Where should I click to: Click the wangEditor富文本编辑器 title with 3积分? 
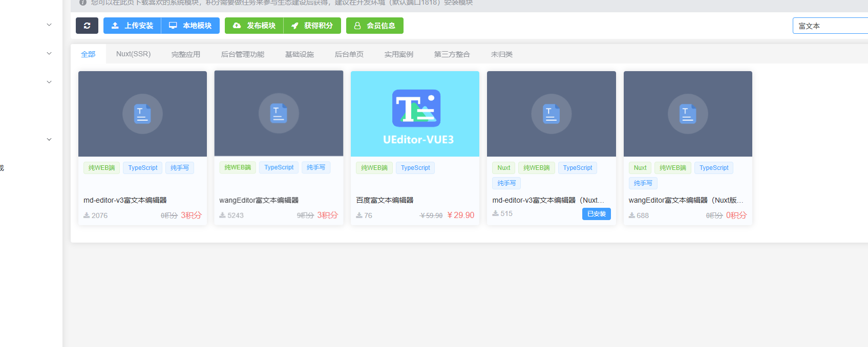tap(259, 200)
